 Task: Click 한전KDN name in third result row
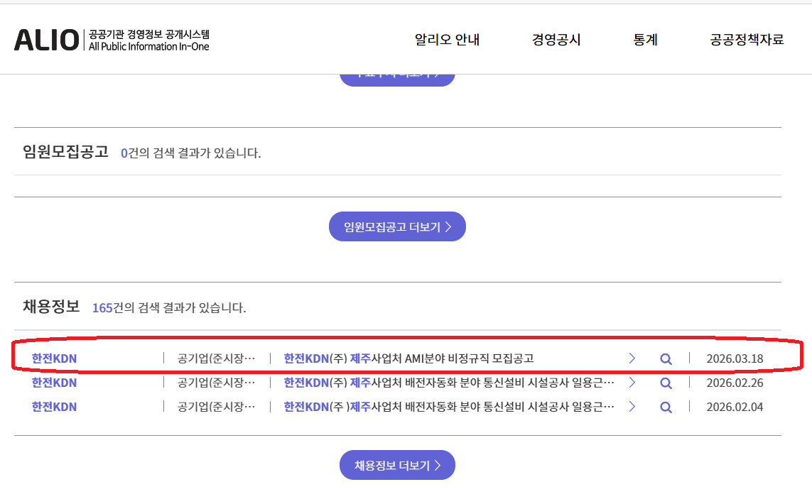[x=54, y=407]
